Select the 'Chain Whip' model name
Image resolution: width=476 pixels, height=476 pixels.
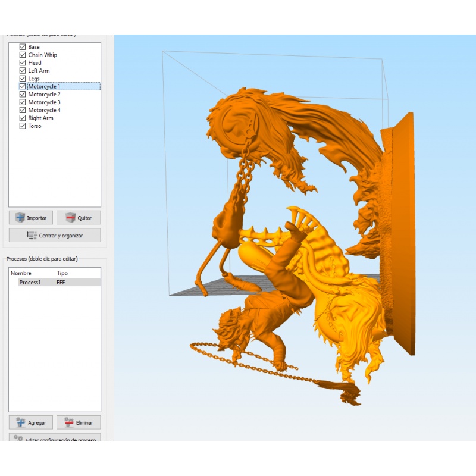42,55
